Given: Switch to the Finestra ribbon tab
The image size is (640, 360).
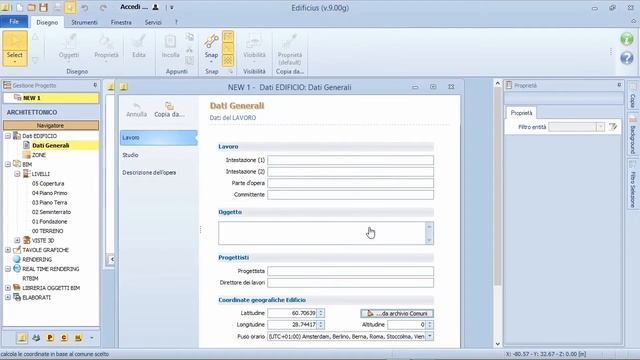Looking at the screenshot, I should coord(121,22).
